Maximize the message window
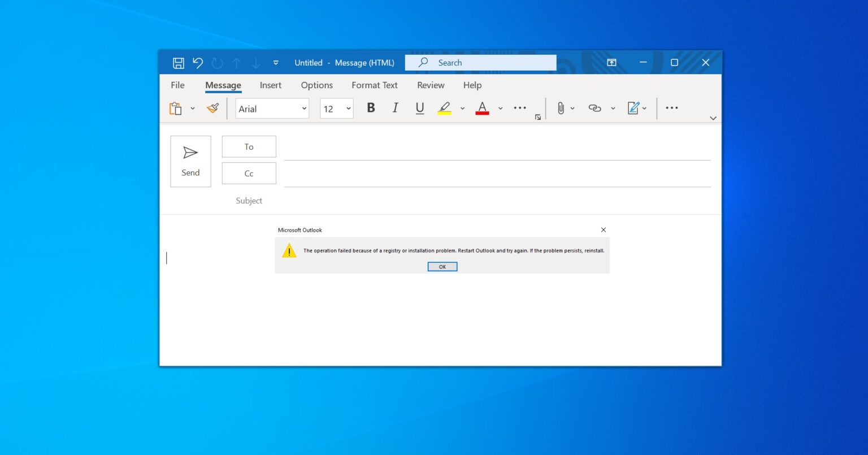The height and width of the screenshot is (455, 868). 674,63
